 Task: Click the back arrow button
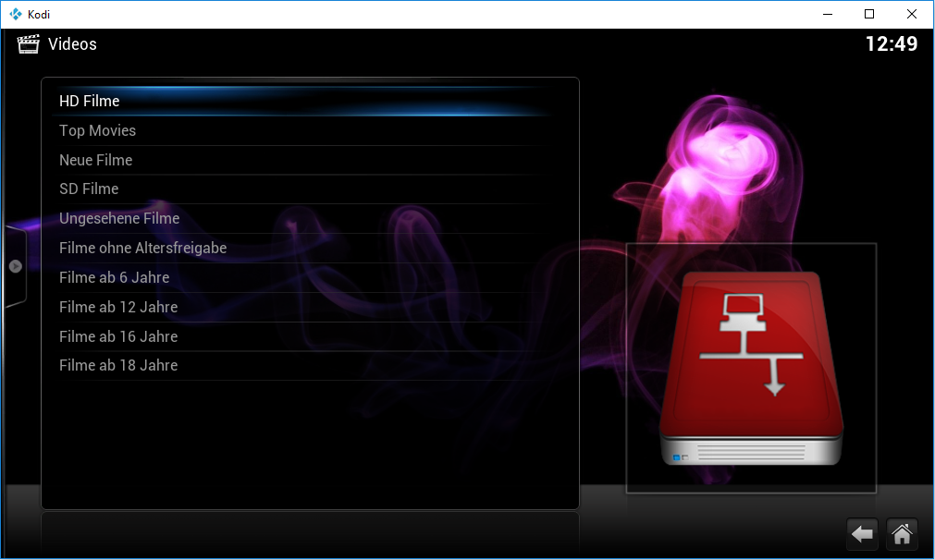[x=862, y=534]
